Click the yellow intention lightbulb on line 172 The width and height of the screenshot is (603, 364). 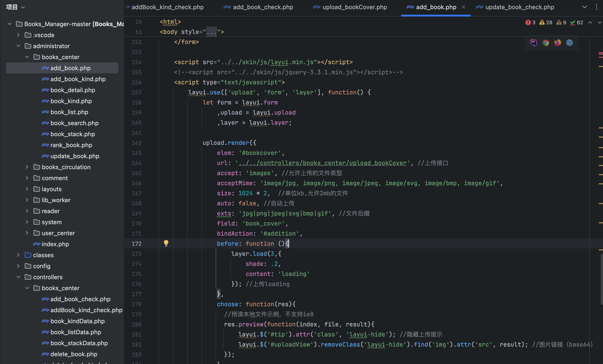[x=166, y=243]
